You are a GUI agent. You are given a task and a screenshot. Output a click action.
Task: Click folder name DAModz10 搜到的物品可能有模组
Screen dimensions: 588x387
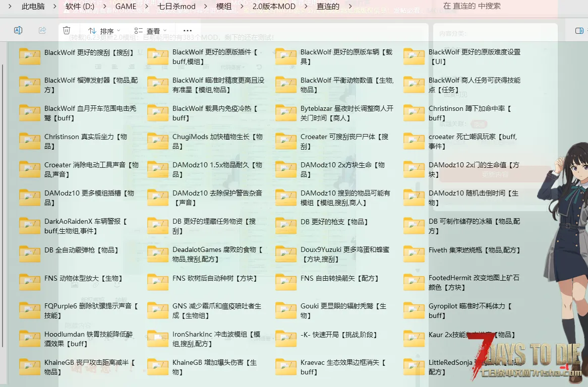pos(345,198)
